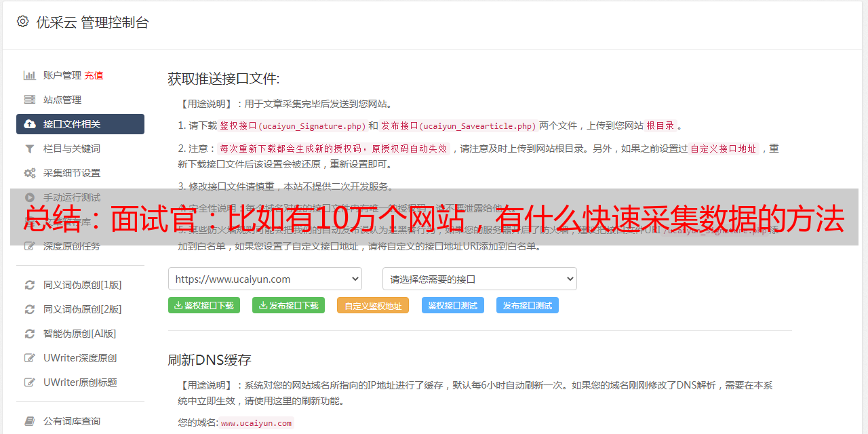The image size is (868, 434).
Task: Click the server icon for 站点管理
Action: click(x=30, y=100)
